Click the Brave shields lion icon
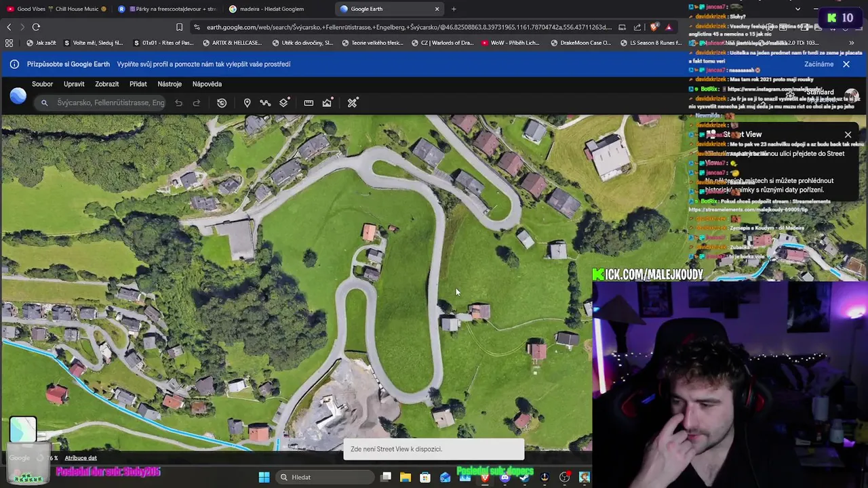 (x=654, y=27)
